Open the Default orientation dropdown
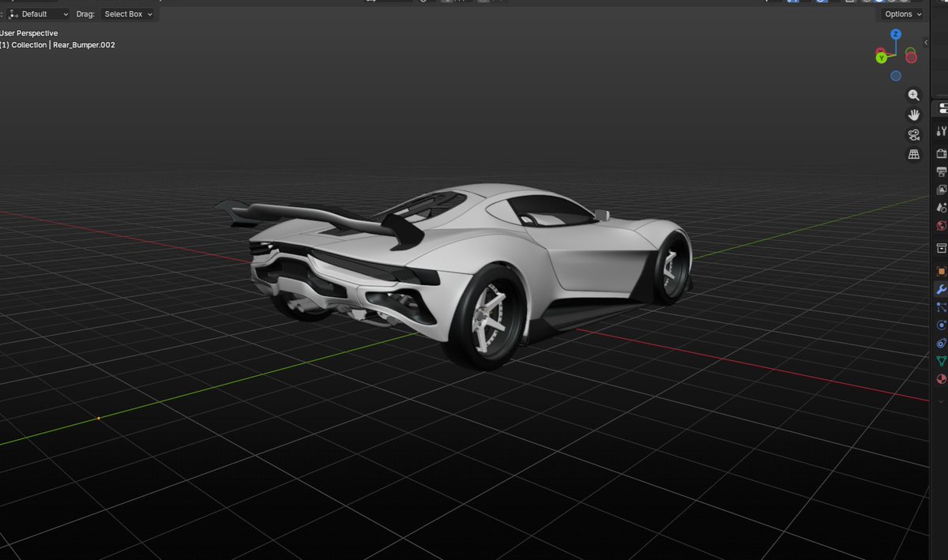This screenshot has width=948, height=560. 38,14
